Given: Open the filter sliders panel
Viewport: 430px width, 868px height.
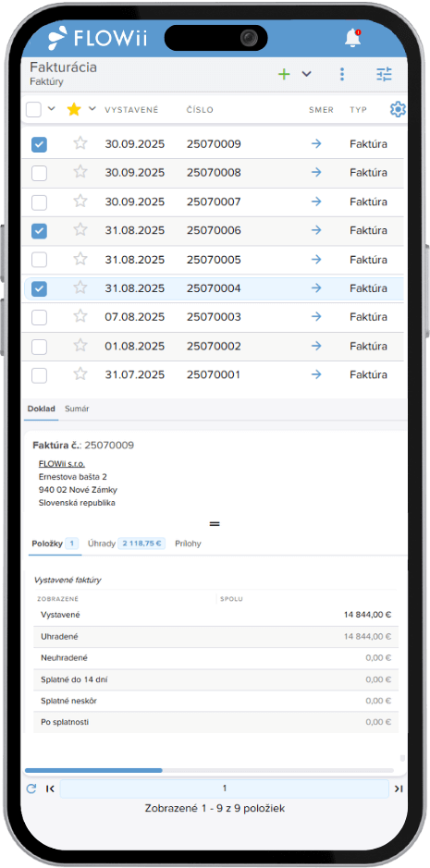Looking at the screenshot, I should tap(384, 74).
